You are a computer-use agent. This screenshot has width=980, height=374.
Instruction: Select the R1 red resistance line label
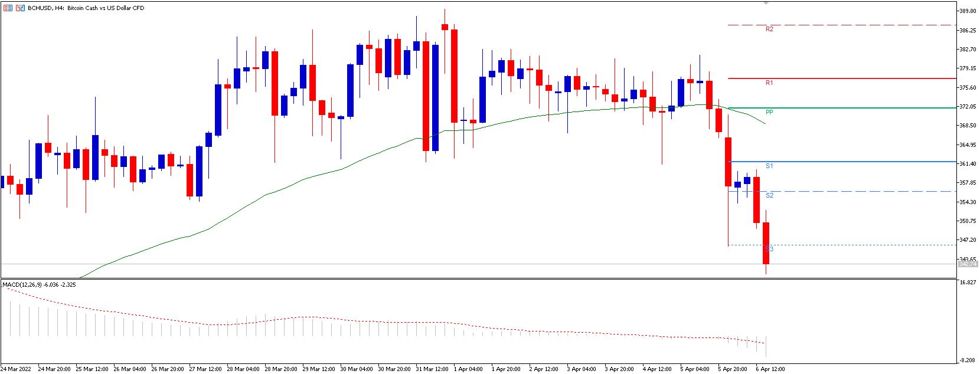point(769,83)
